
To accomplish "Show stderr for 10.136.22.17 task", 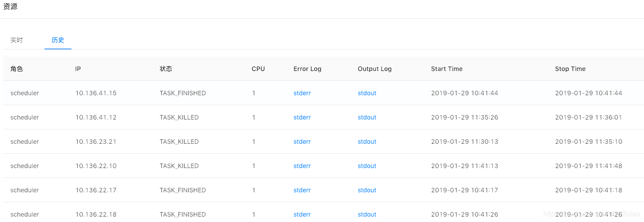I will pyautogui.click(x=302, y=190).
